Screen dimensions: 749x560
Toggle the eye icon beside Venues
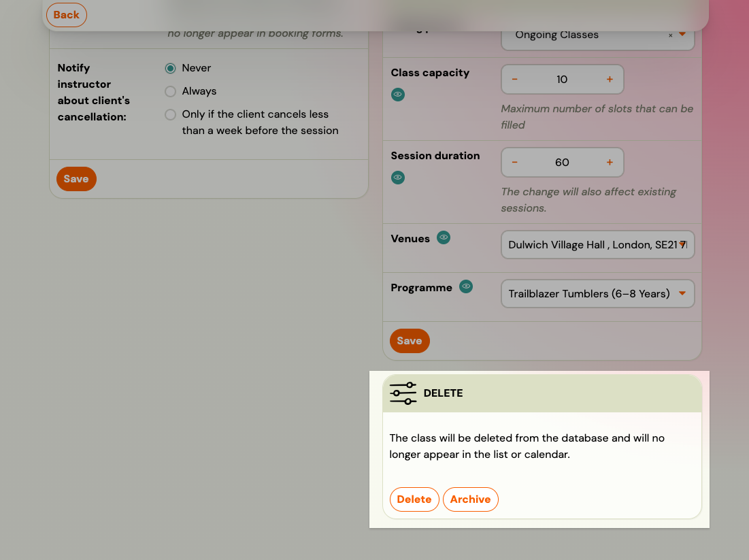444,237
